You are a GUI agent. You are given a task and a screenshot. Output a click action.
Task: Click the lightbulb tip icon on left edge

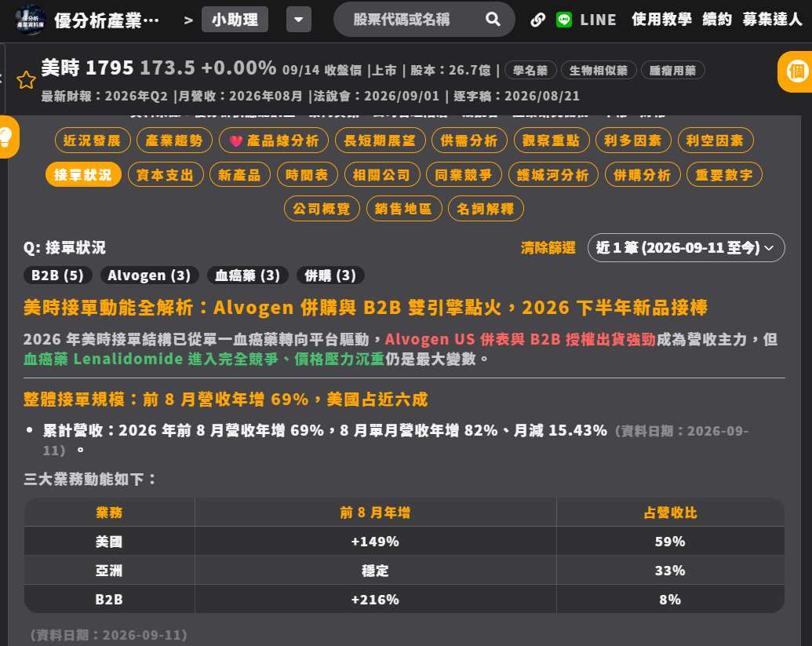tap(7, 137)
